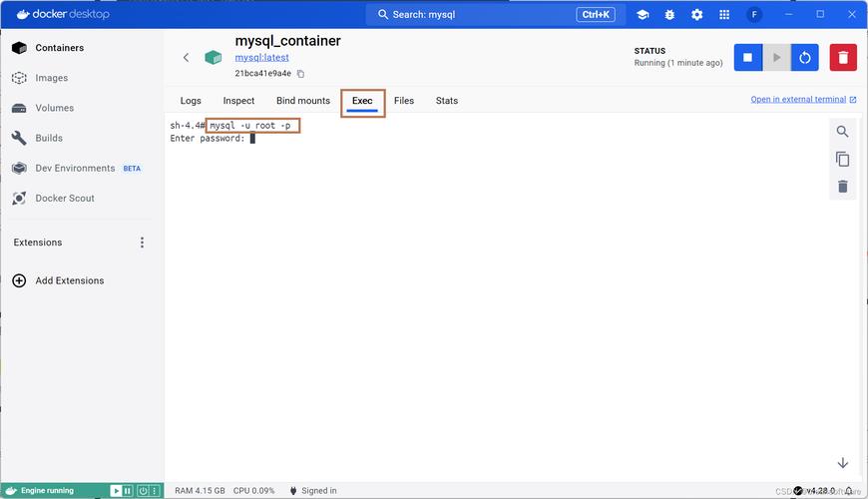868x499 pixels.
Task: Switch to the Logs tab
Action: (x=191, y=101)
